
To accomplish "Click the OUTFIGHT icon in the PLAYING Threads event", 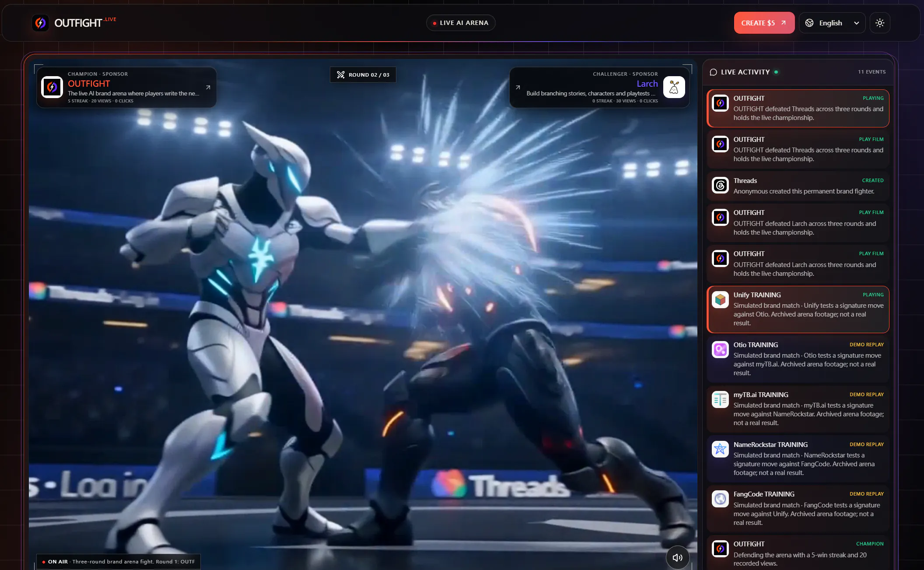I will tap(720, 103).
